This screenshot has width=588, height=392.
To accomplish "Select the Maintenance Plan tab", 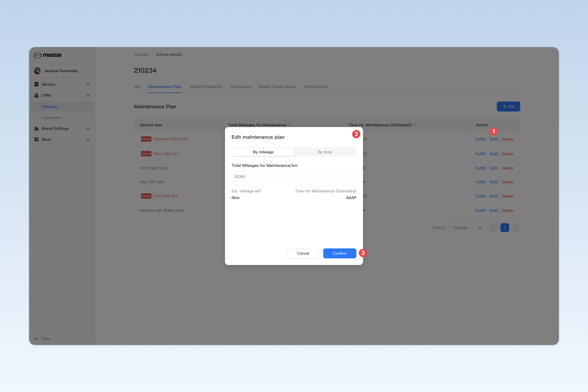I will pos(165,87).
